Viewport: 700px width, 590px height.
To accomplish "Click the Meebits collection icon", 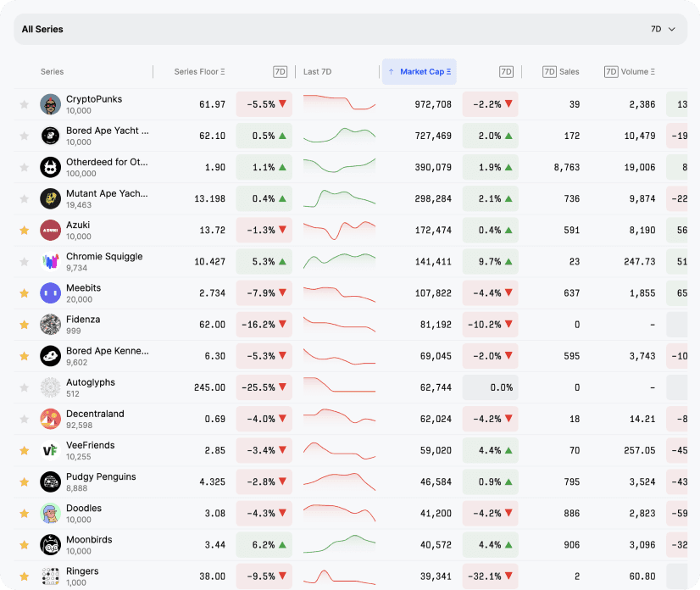I will click(x=50, y=292).
